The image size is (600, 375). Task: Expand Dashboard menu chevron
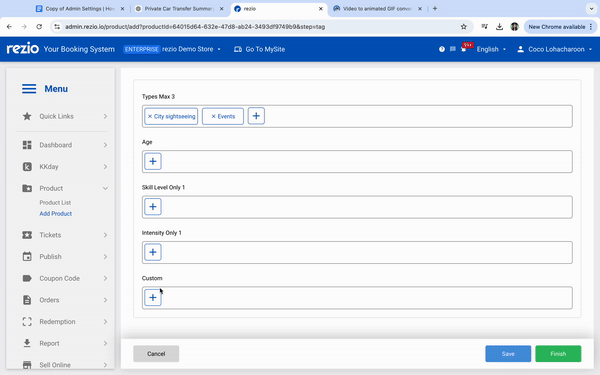click(x=105, y=145)
